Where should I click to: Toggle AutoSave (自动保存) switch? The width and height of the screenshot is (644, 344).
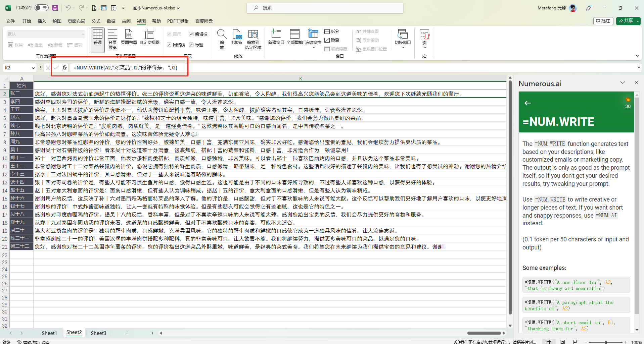tap(42, 8)
